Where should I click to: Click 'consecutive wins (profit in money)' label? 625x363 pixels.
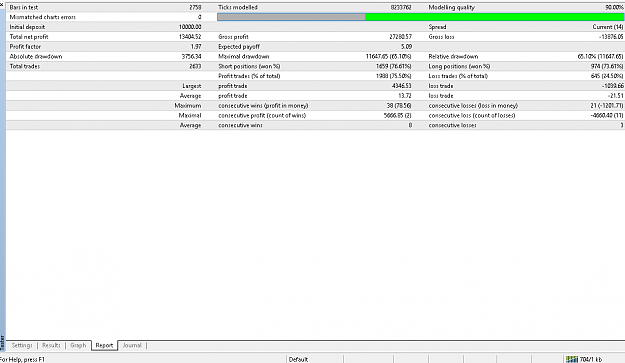point(263,106)
